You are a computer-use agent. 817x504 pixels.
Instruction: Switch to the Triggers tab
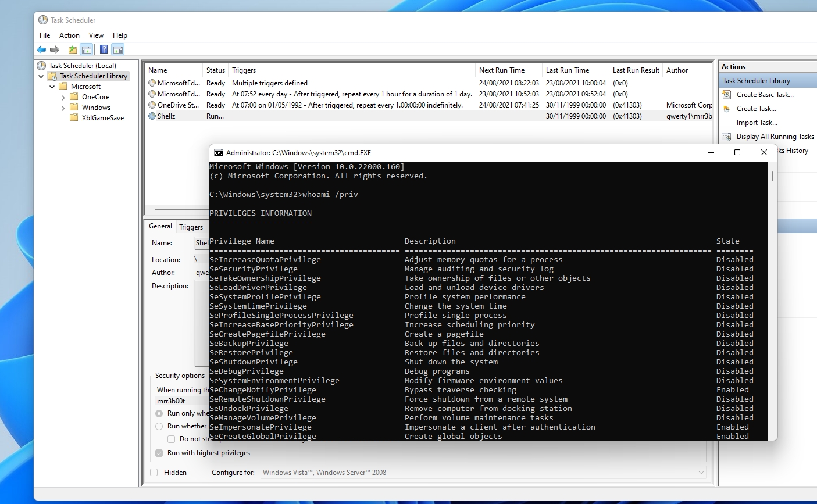click(191, 227)
